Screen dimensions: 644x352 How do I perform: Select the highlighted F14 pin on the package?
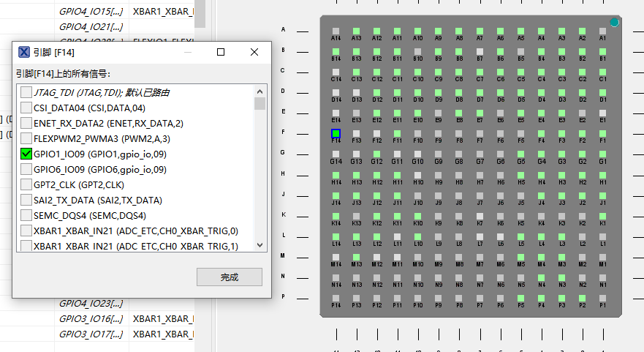tap(336, 134)
